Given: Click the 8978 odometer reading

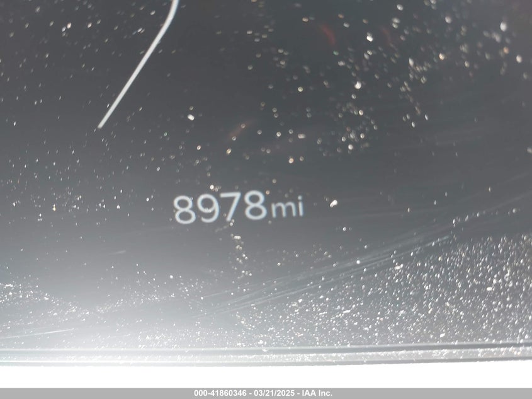Looking at the screenshot, I should [220, 208].
